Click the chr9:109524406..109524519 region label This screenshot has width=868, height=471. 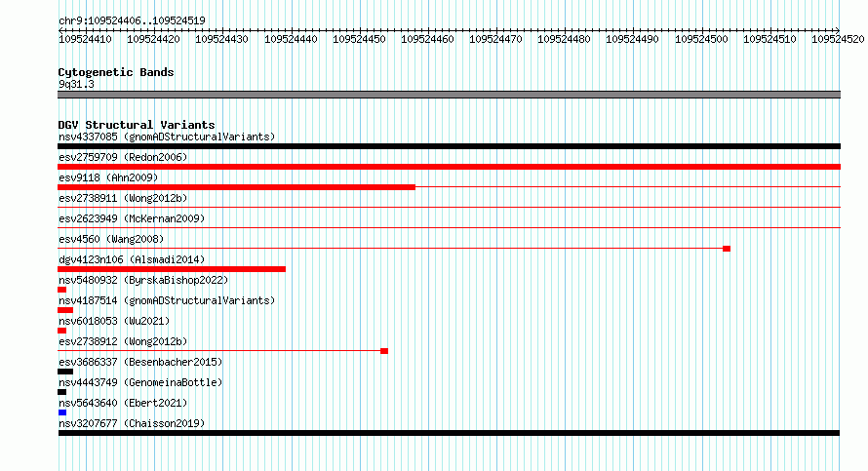pos(132,20)
